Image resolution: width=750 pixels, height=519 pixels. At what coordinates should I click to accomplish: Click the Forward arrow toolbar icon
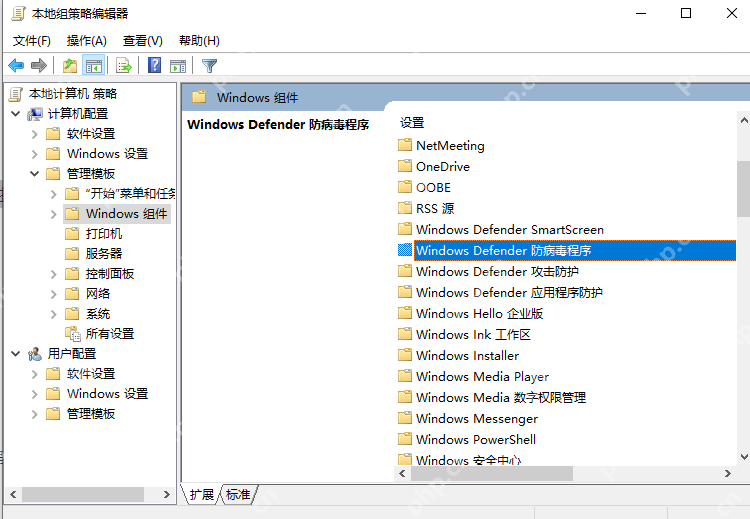coord(39,66)
